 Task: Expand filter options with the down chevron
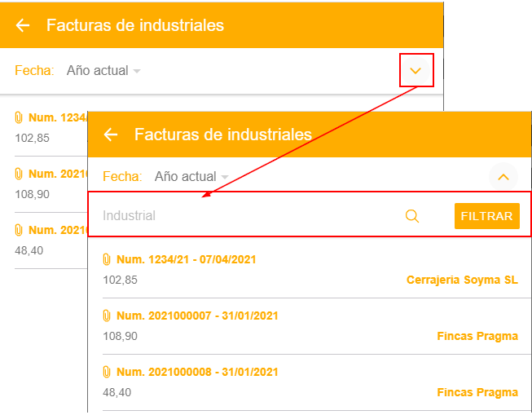pos(416,70)
